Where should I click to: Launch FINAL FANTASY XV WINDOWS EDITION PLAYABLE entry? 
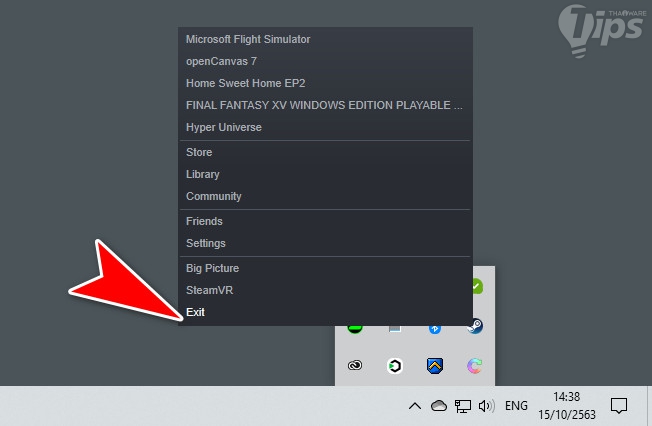(x=325, y=105)
